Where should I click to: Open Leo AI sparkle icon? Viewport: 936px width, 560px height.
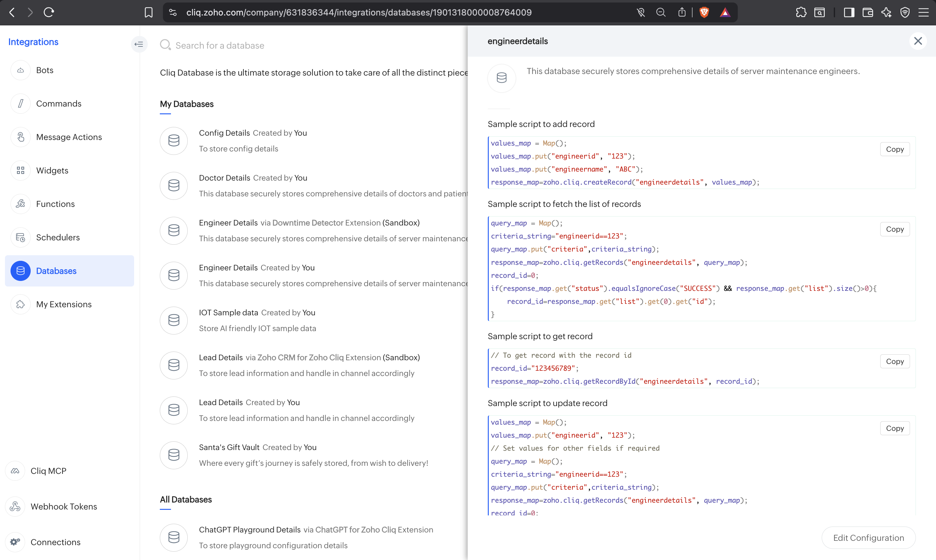[x=886, y=12]
